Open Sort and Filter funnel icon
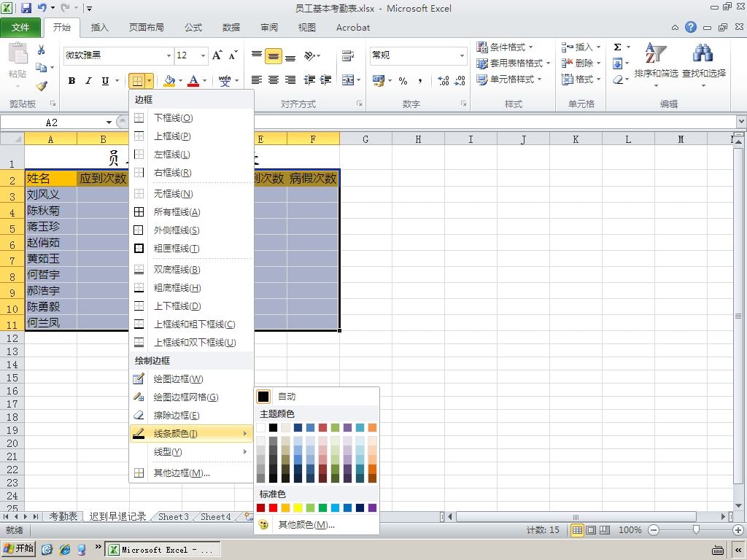The height and width of the screenshot is (560, 747). [656, 53]
